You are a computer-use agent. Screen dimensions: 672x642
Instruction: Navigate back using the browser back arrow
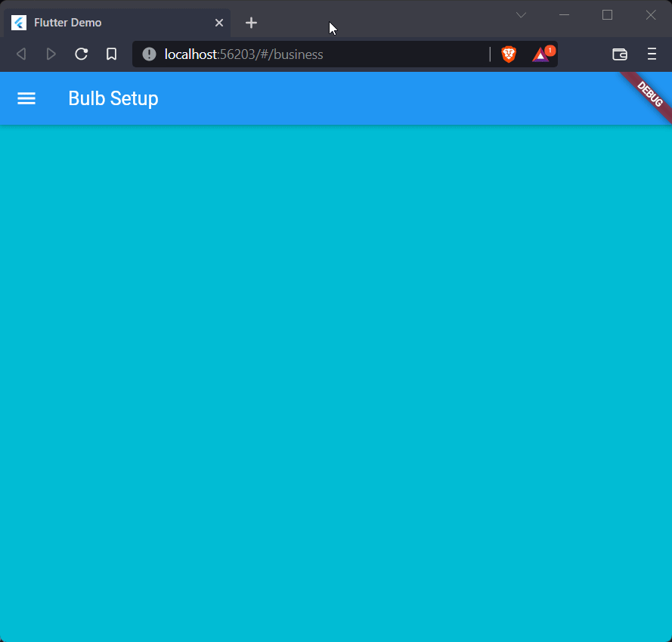pos(20,54)
